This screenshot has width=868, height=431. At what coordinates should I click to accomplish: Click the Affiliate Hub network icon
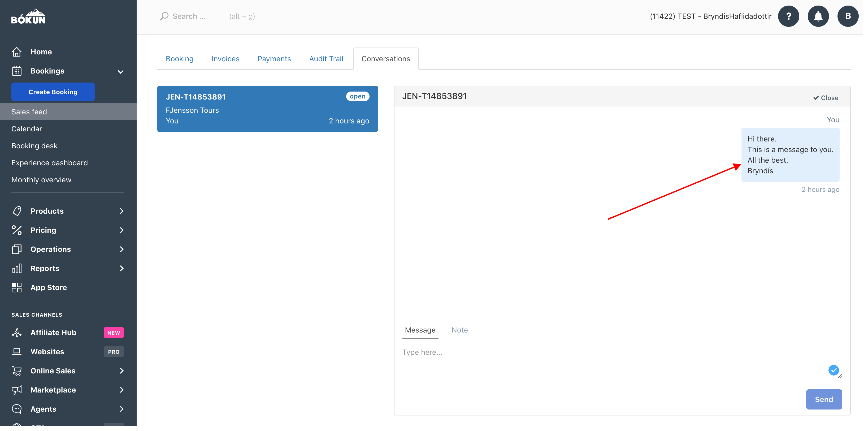point(16,334)
